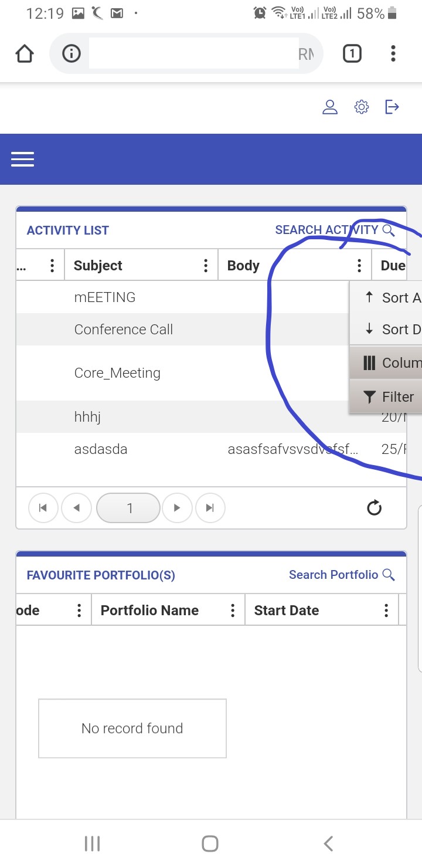Viewport: 422px width, 868px height.
Task: Open the Conference Call activity row
Action: click(x=124, y=330)
